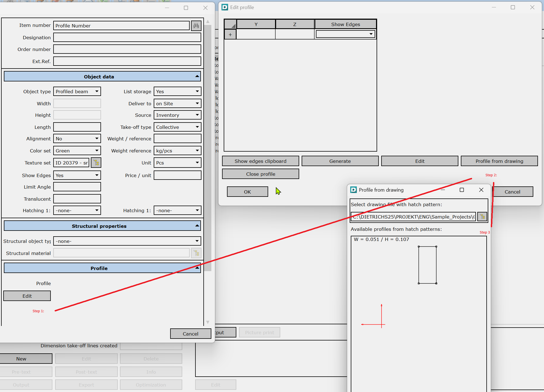Close the Profile from drawing dialog
544x392 pixels.
481,190
